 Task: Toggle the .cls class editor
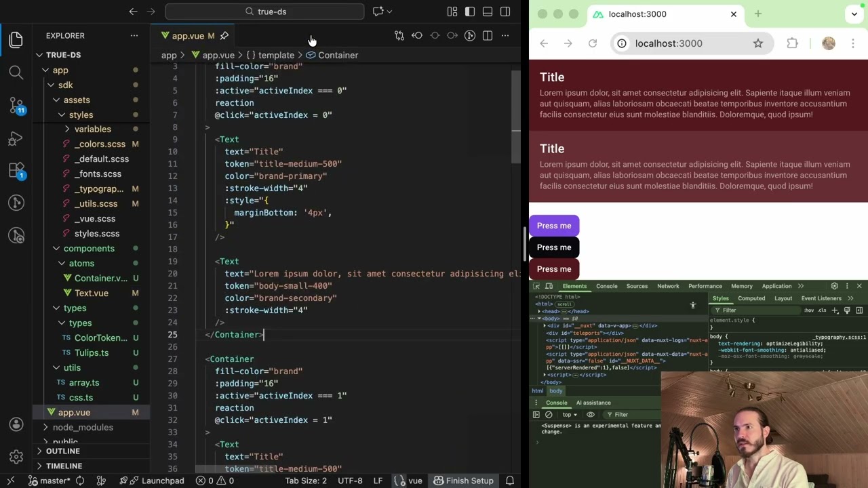pos(822,310)
